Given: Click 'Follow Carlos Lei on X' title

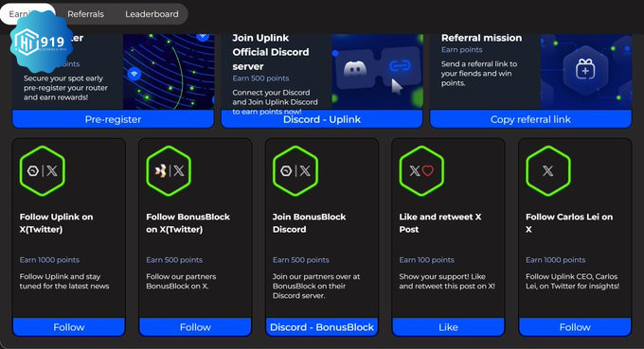Looking at the screenshot, I should [x=569, y=223].
